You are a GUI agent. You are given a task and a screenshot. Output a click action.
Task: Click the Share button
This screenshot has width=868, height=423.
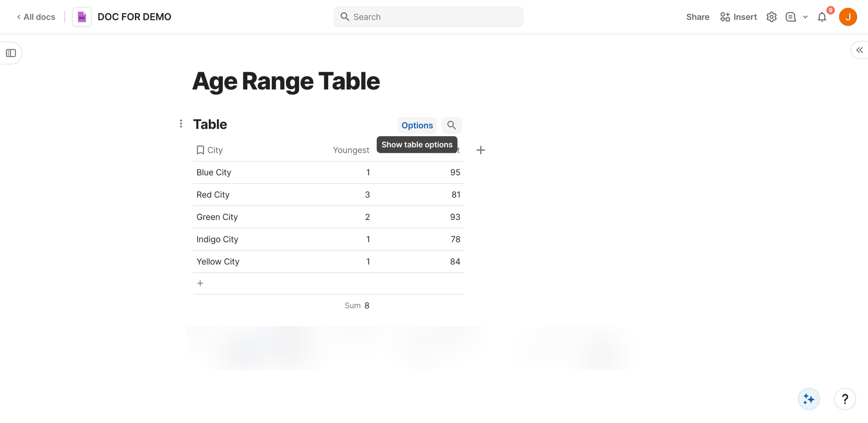[x=697, y=17]
